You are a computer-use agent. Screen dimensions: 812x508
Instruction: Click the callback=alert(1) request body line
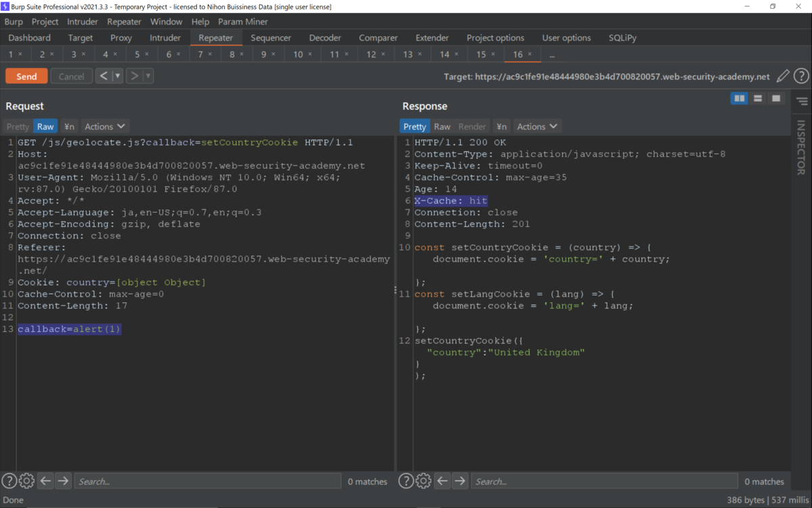(69, 329)
